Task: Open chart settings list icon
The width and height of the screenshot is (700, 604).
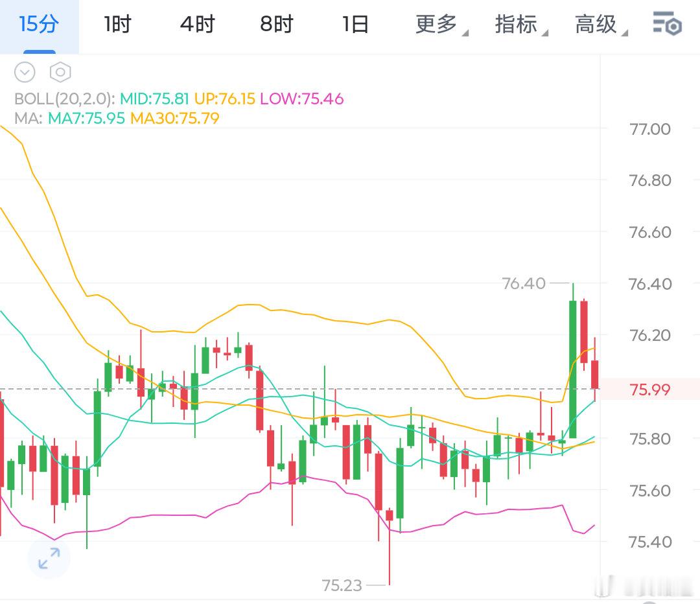Action: (x=668, y=24)
